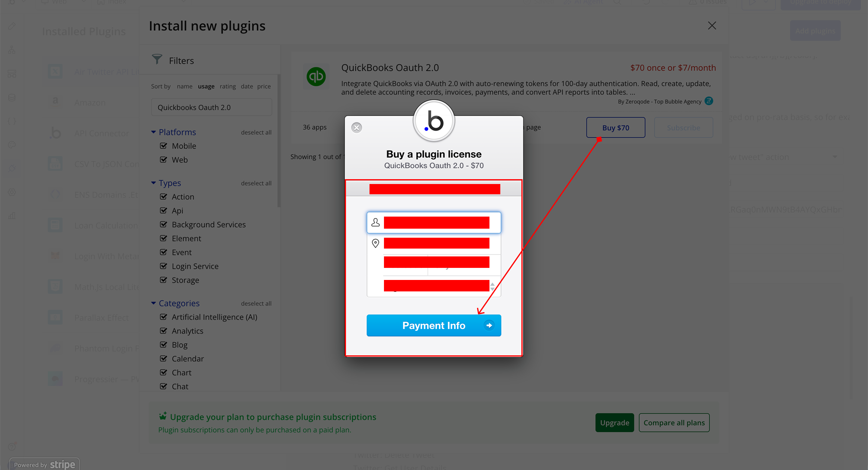Uncheck the Mobile platform checkbox
Viewport: 868px width, 470px height.
coord(163,146)
